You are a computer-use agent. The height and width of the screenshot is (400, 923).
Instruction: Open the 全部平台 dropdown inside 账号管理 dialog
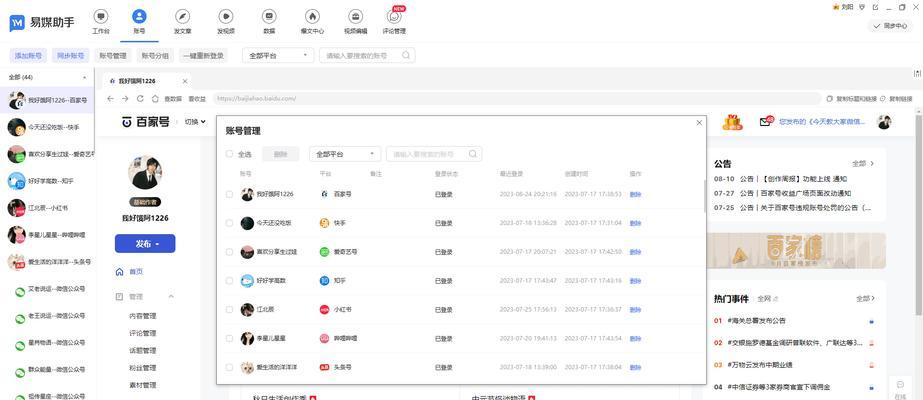tap(345, 154)
